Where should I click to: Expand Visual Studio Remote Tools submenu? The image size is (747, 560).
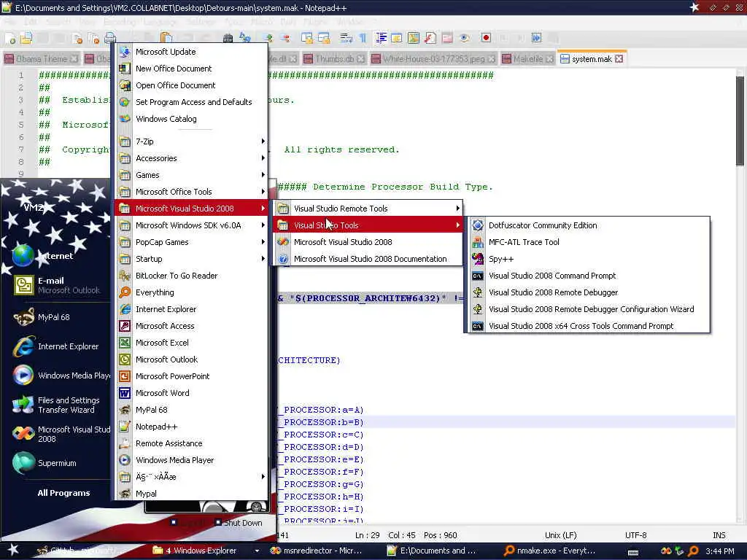(x=368, y=208)
